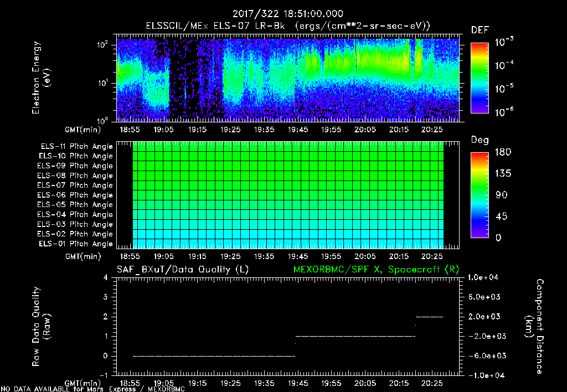
Task: Click the 10^-4 value on DEF scale
Action: tap(504, 65)
